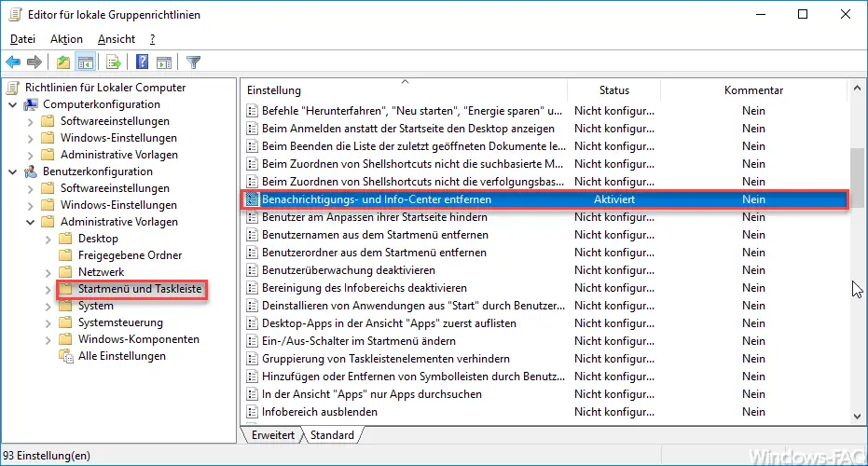Open Help via the question mark icon
This screenshot has width=868, height=466.
pyautogui.click(x=143, y=62)
